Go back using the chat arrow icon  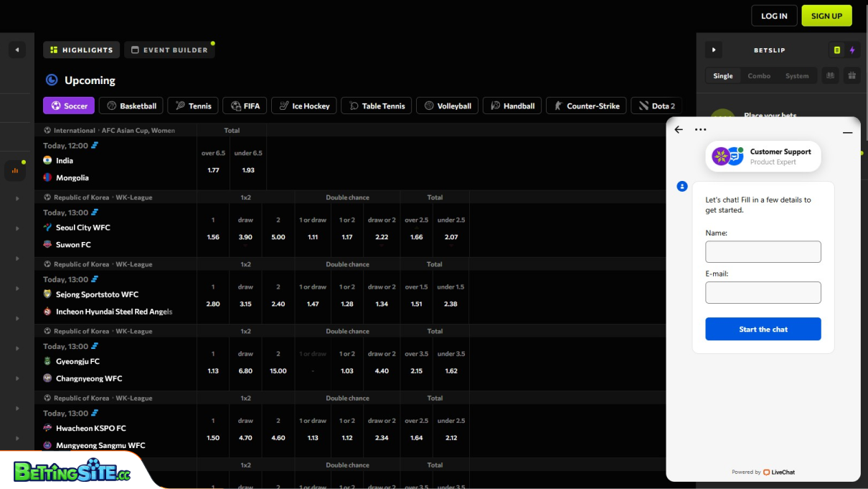coord(679,130)
